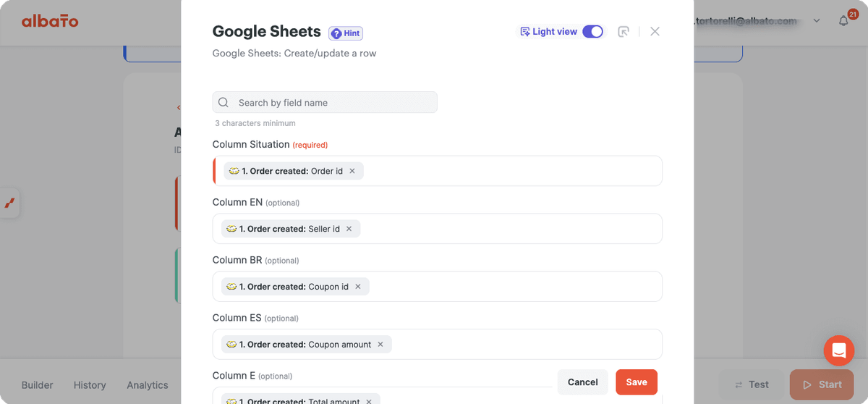Switch to the Builder tab
The image size is (868, 404).
pyautogui.click(x=38, y=385)
